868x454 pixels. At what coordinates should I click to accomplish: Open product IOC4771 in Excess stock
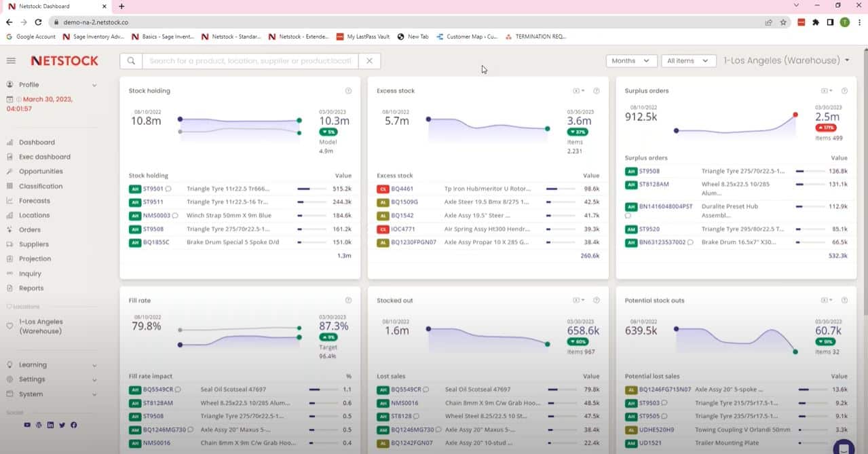pos(403,229)
